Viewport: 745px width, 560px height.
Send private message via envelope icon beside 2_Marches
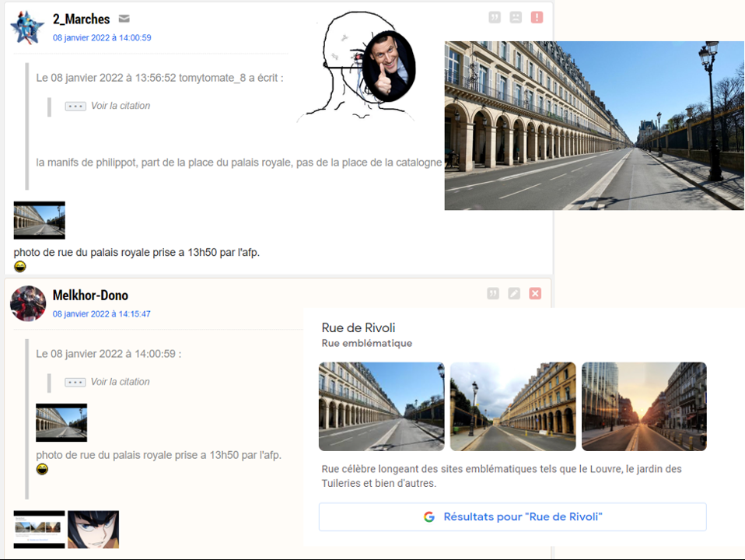[124, 19]
